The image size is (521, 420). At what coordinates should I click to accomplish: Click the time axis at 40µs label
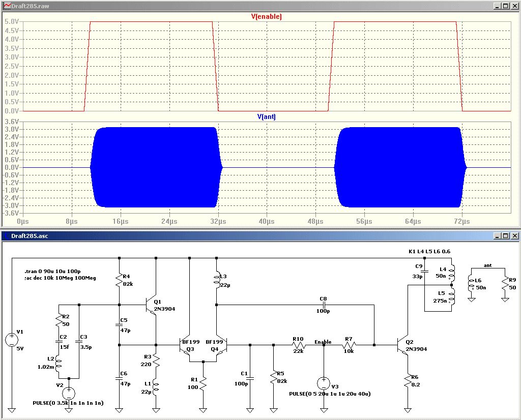[266, 222]
